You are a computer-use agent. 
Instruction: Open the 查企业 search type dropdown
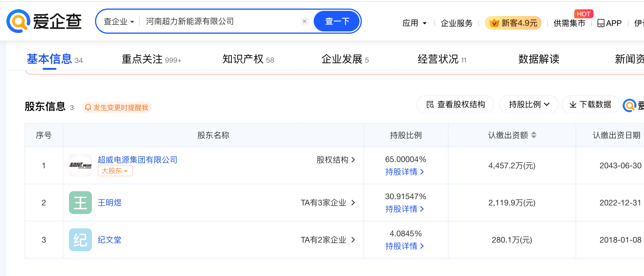[x=118, y=21]
